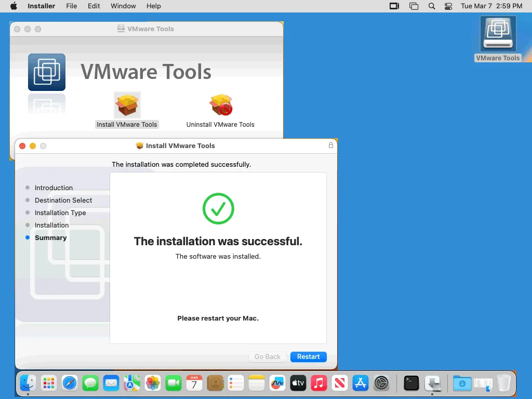Open the Help menu
This screenshot has height=399, width=532.
pyautogui.click(x=153, y=6)
